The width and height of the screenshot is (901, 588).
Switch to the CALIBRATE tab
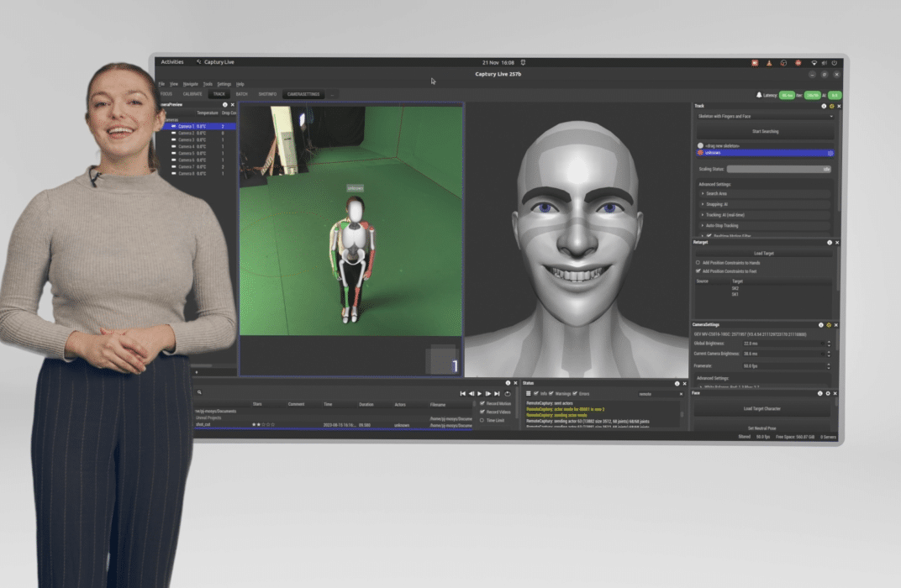tap(192, 94)
